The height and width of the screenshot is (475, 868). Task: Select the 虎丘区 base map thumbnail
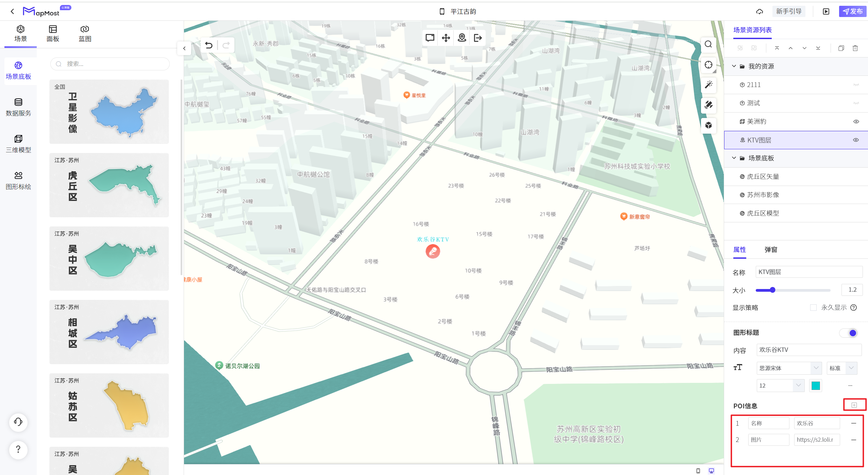(109, 185)
